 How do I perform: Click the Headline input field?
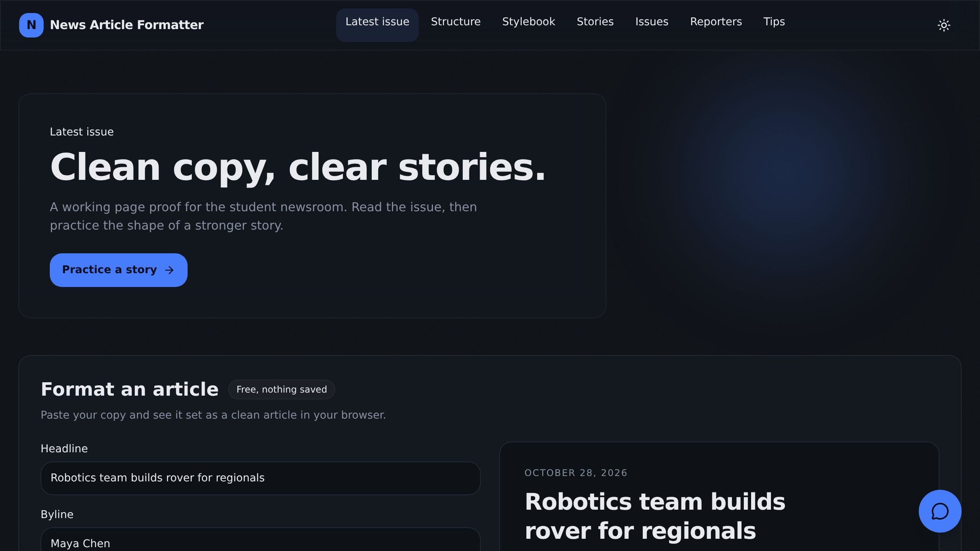click(260, 478)
